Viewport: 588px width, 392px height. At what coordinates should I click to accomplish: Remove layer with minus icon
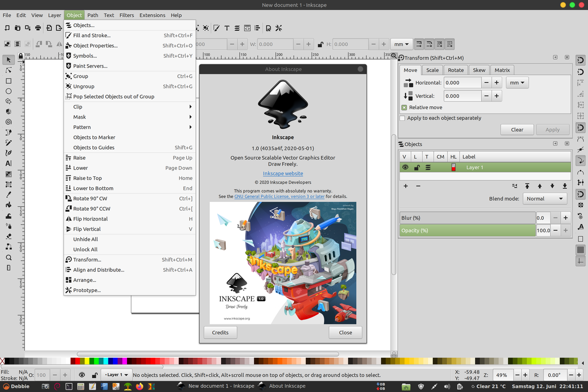[x=418, y=186]
